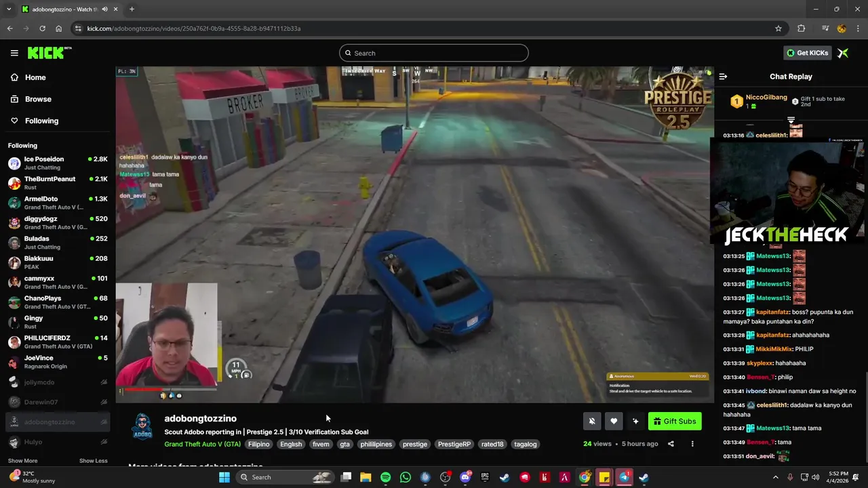This screenshot has height=488, width=868.
Task: Select the rated18 tag
Action: (492, 444)
